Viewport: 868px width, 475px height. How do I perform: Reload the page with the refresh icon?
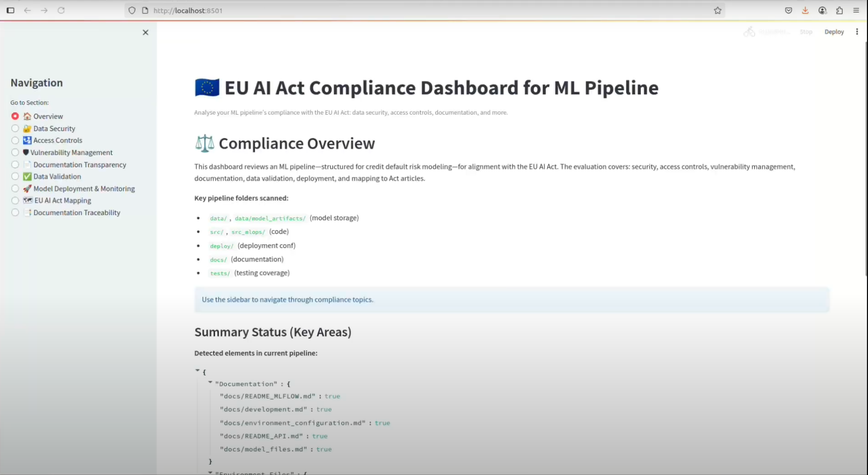click(61, 10)
